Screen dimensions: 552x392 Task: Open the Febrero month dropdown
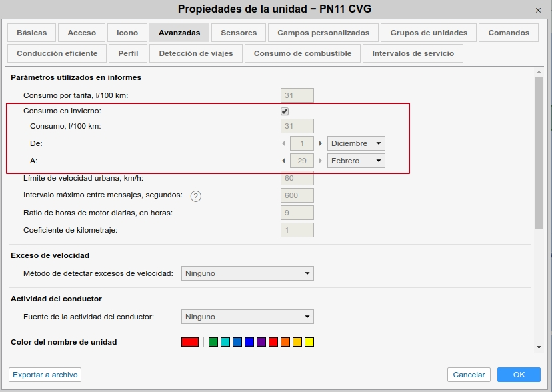pyautogui.click(x=356, y=161)
